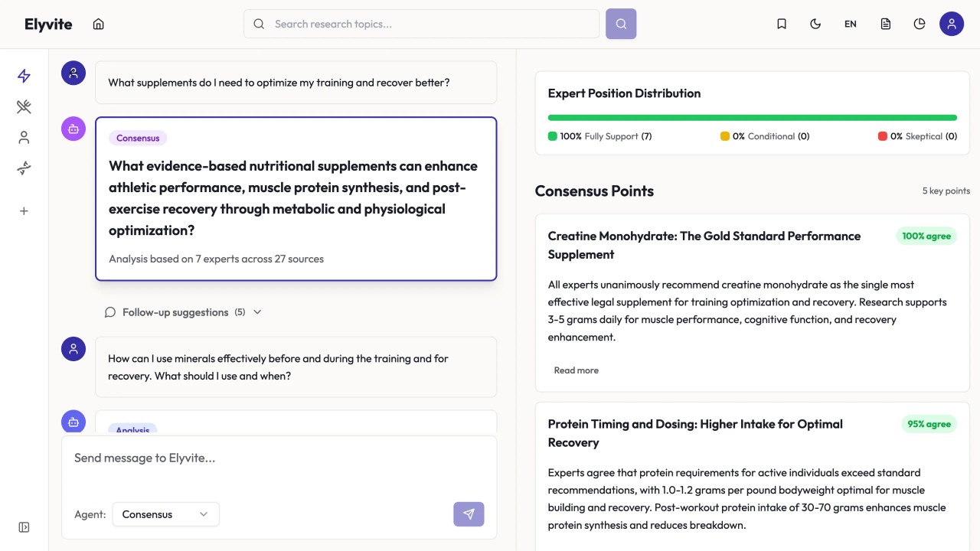Open the person profile icon in left sidebar
The width and height of the screenshot is (980, 551).
[x=23, y=137]
